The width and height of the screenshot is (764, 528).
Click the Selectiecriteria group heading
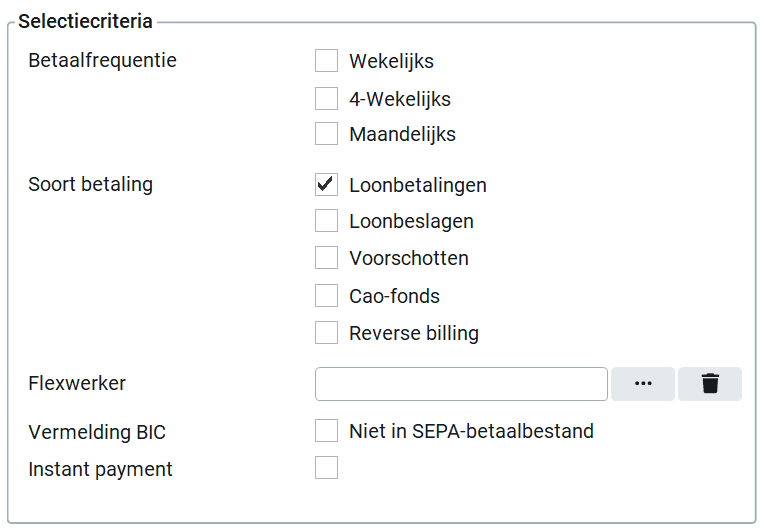pos(85,21)
